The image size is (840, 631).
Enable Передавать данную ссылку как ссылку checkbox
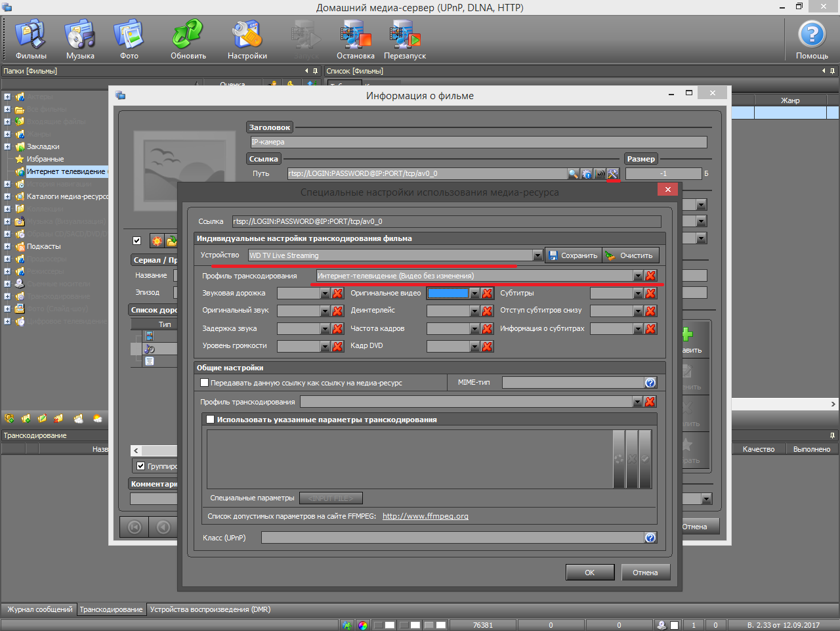tap(205, 383)
